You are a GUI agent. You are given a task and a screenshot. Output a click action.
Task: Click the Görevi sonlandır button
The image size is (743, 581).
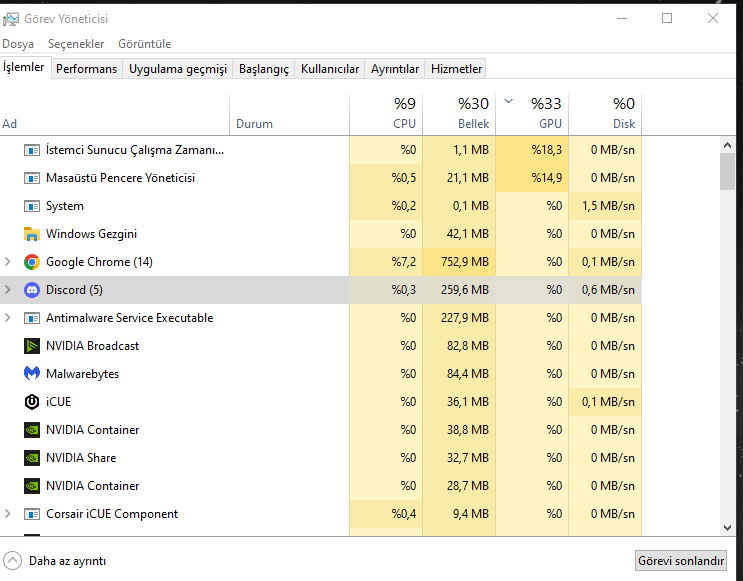pos(681,561)
